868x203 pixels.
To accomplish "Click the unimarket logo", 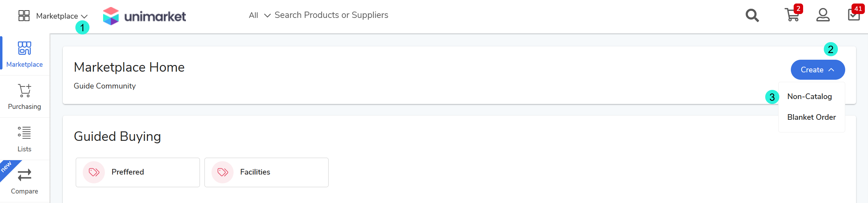I will 144,16.
